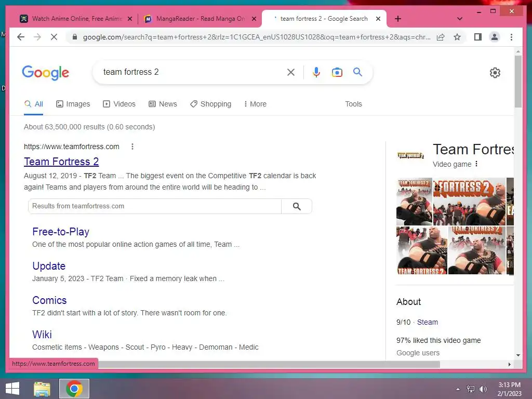The image size is (532, 399).
Task: Search by image with the camera icon
Action: pyautogui.click(x=337, y=72)
